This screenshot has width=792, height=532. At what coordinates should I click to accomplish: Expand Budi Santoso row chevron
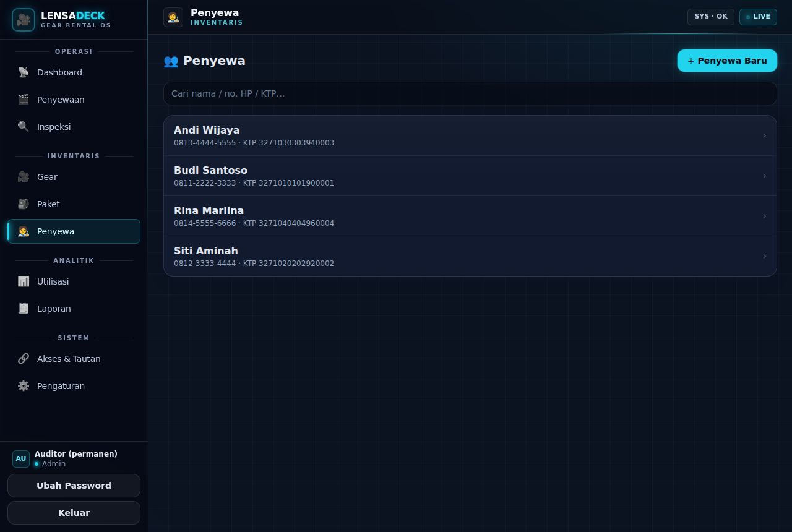click(x=764, y=176)
